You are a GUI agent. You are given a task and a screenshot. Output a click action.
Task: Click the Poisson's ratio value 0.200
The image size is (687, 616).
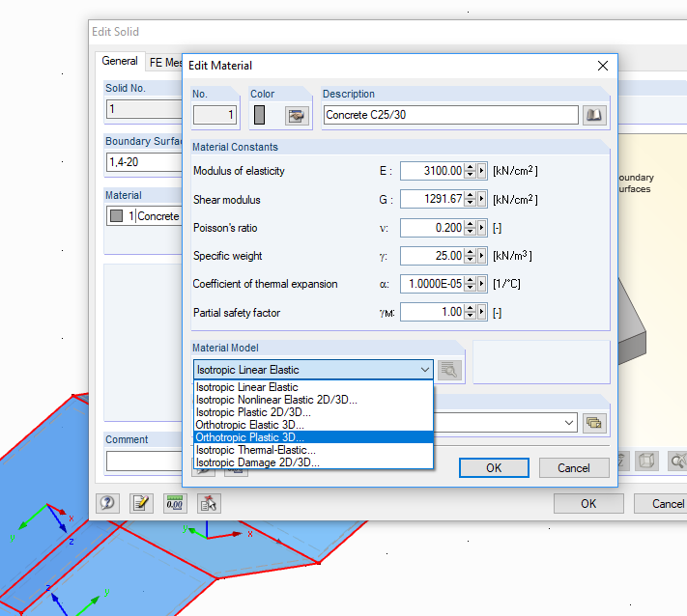pos(432,228)
